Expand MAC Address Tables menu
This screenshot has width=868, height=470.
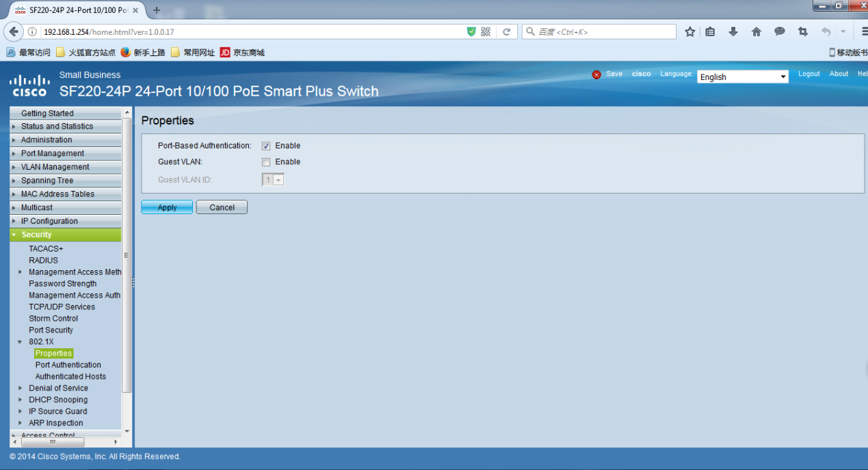(x=66, y=194)
